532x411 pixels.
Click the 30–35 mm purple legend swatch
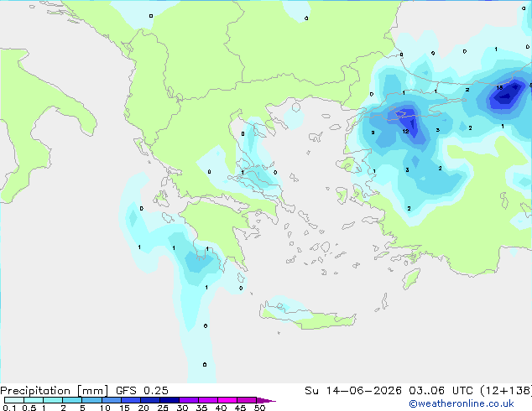coord(188,400)
